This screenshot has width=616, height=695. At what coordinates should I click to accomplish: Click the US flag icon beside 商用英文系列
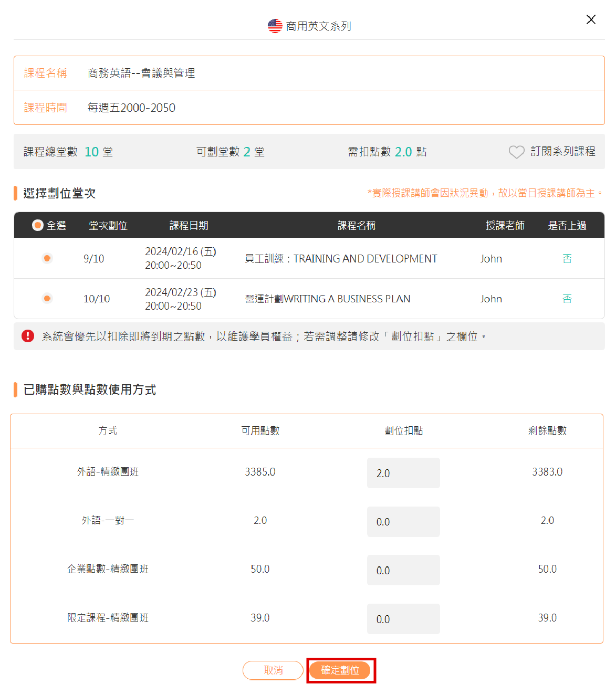[x=275, y=26]
